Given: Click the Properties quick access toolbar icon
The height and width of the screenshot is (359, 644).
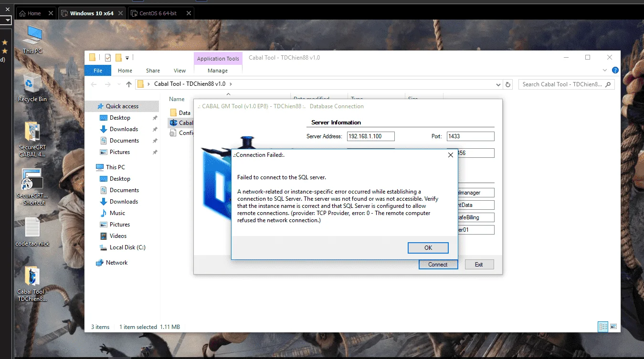Looking at the screenshot, I should (x=108, y=58).
